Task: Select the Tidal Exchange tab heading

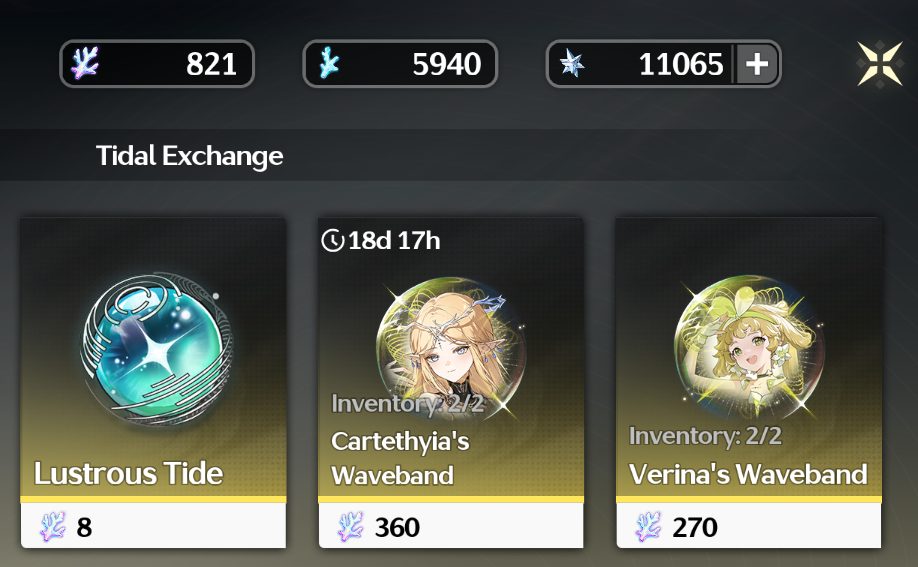Action: pyautogui.click(x=189, y=156)
